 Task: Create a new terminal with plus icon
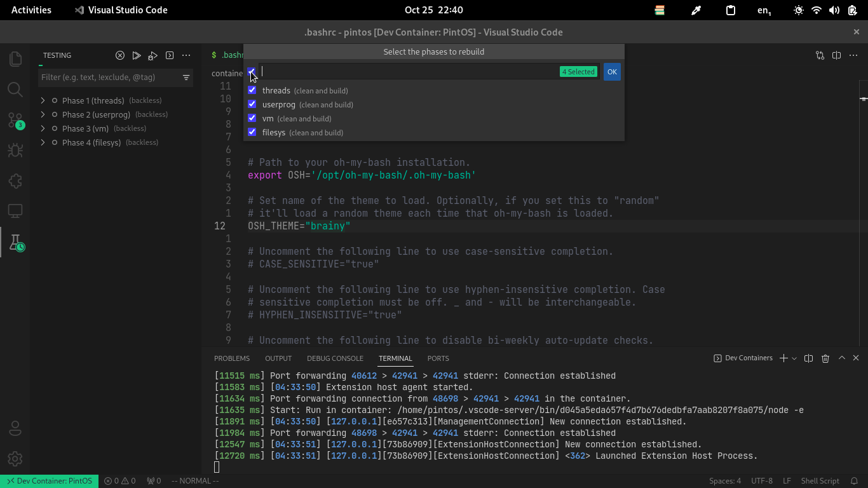(783, 358)
